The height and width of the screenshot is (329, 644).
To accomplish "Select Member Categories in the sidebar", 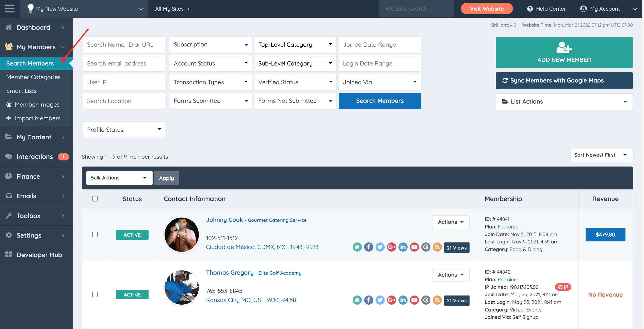I will click(33, 77).
